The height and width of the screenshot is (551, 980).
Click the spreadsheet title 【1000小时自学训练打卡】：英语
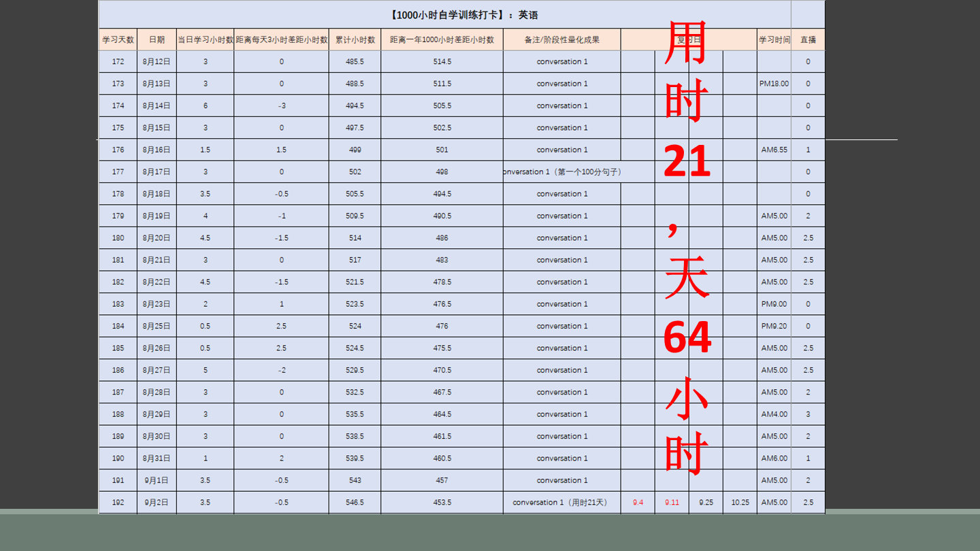(465, 15)
